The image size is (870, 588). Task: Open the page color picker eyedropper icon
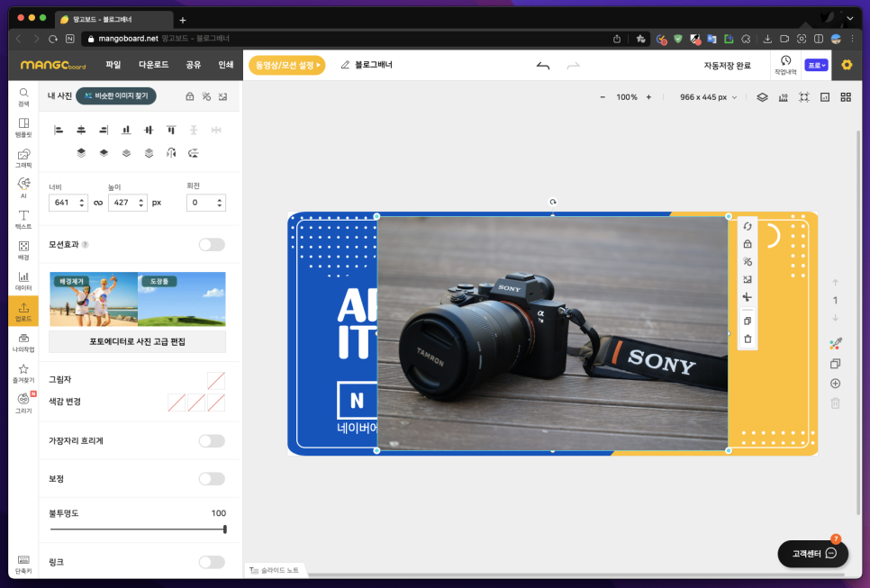point(835,344)
